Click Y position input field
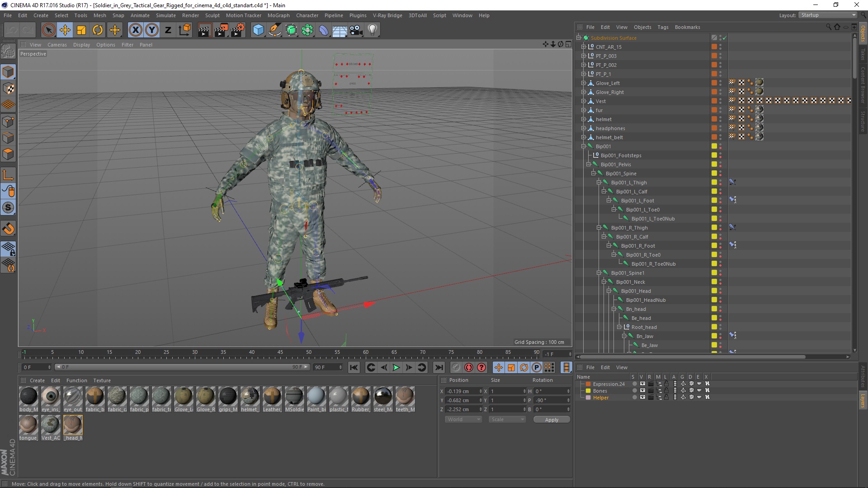This screenshot has height=488, width=868. point(462,400)
